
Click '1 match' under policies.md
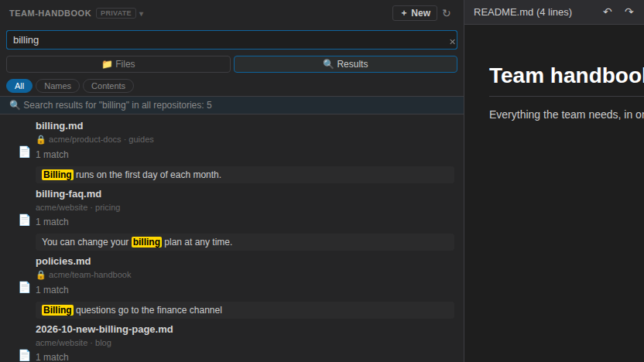click(x=52, y=290)
